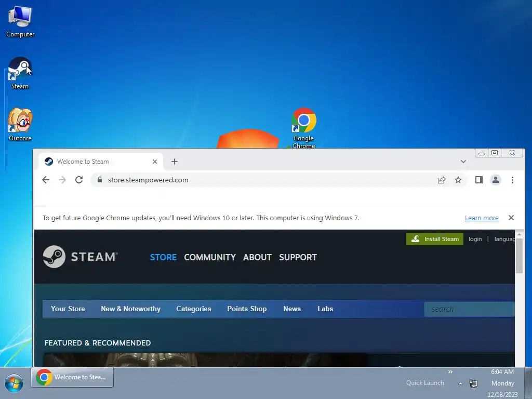
Task: Go back in Chrome
Action: 46,180
